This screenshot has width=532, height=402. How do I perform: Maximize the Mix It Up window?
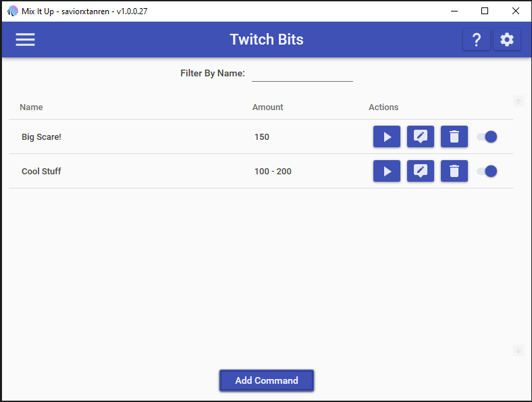[485, 11]
